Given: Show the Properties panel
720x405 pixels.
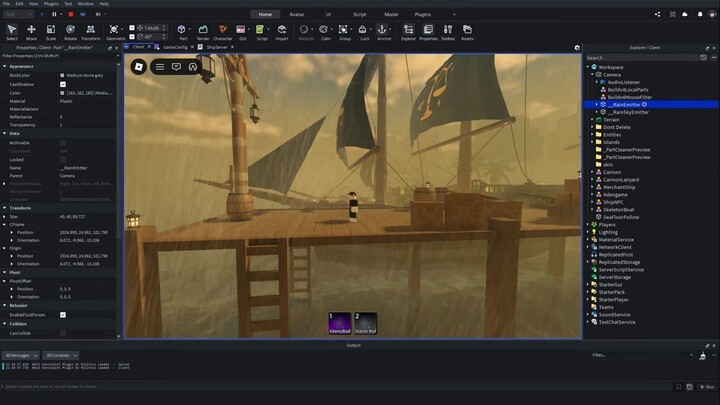Looking at the screenshot, I should 428,32.
